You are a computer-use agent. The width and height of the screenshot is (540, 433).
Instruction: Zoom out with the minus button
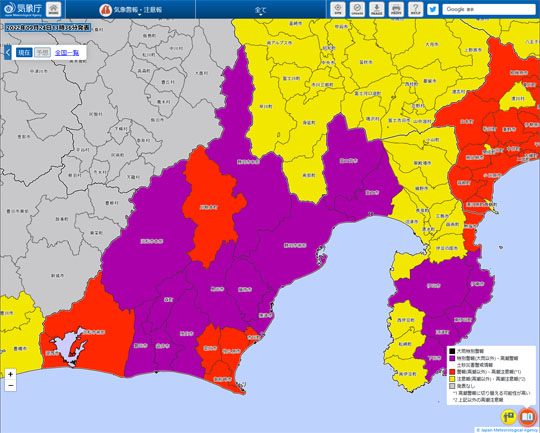tap(10, 385)
